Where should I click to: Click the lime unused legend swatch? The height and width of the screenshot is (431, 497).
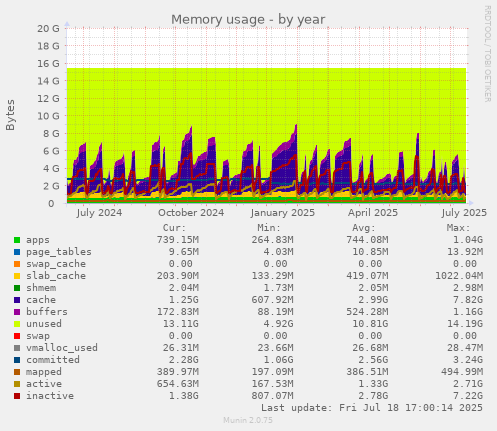tap(17, 324)
